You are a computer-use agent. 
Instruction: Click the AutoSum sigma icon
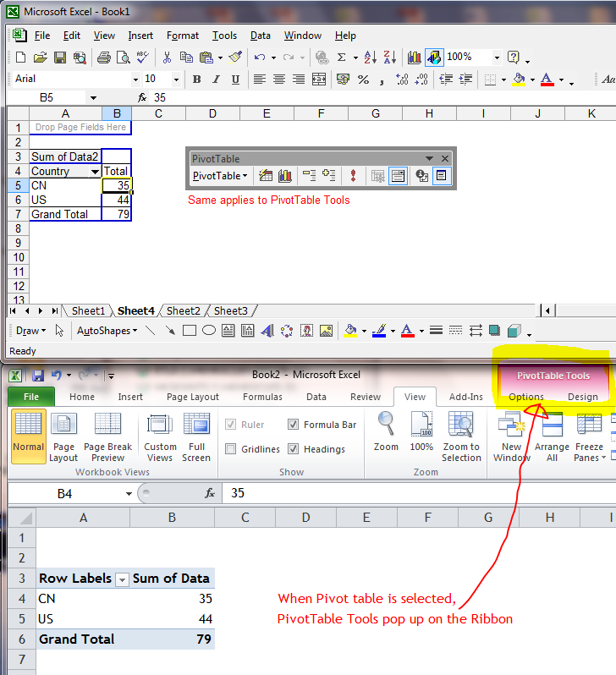(x=342, y=58)
